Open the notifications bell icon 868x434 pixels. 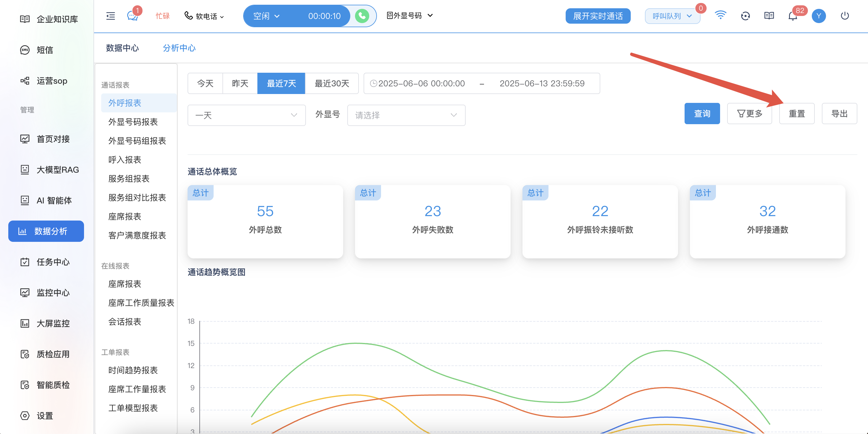793,16
